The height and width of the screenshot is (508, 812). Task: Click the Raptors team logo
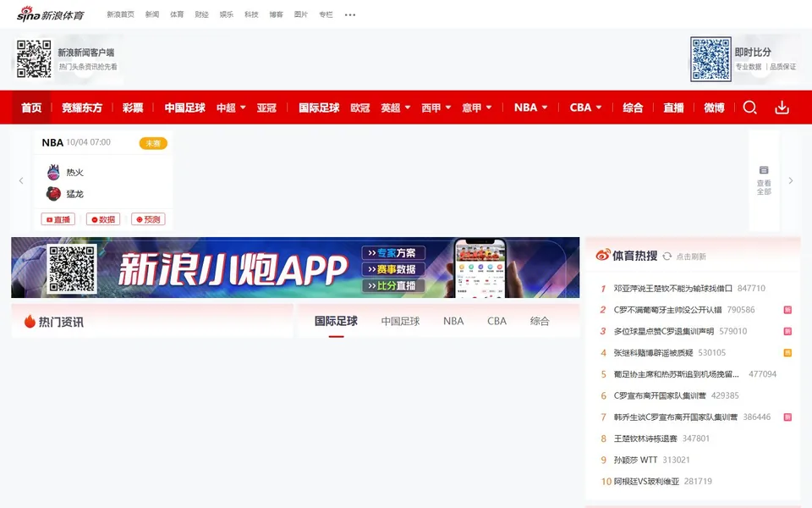pyautogui.click(x=53, y=193)
